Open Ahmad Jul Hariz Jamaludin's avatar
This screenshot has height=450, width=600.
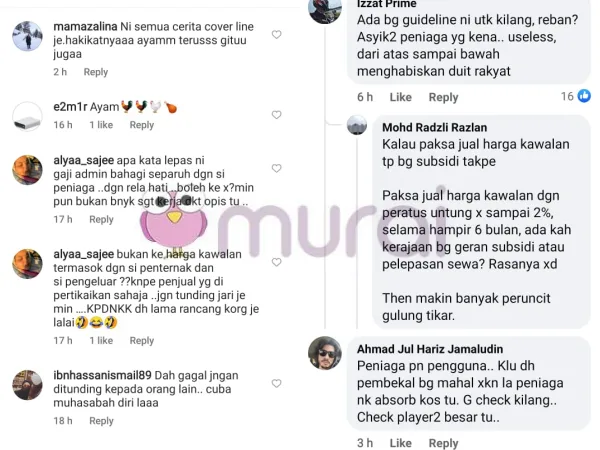click(325, 353)
